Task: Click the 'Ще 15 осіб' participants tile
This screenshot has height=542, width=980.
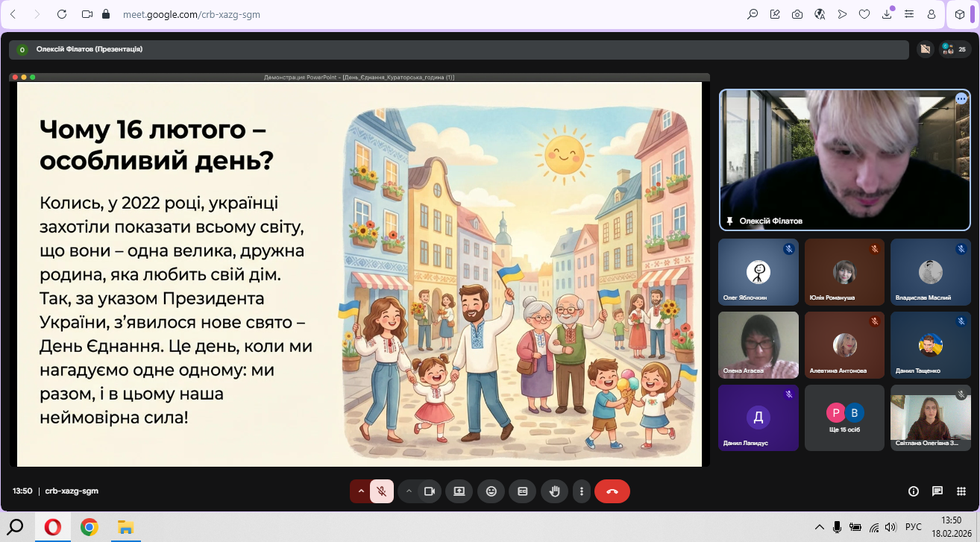Action: (x=844, y=417)
